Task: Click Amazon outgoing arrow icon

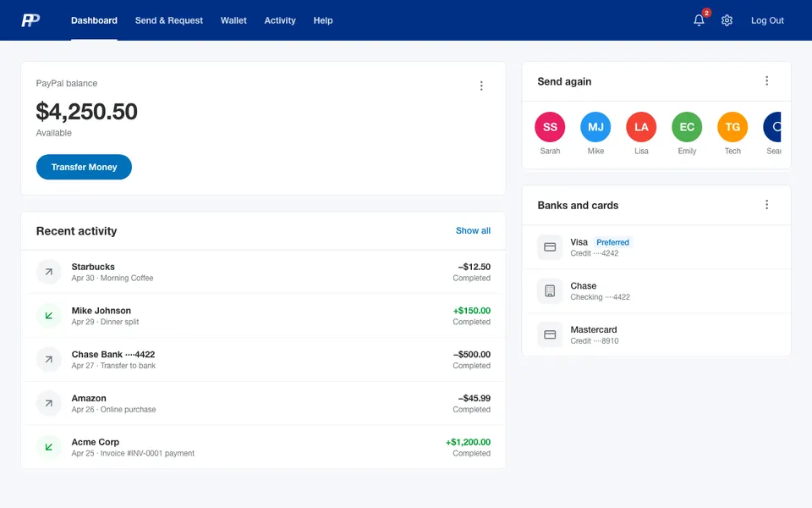Action: point(49,403)
